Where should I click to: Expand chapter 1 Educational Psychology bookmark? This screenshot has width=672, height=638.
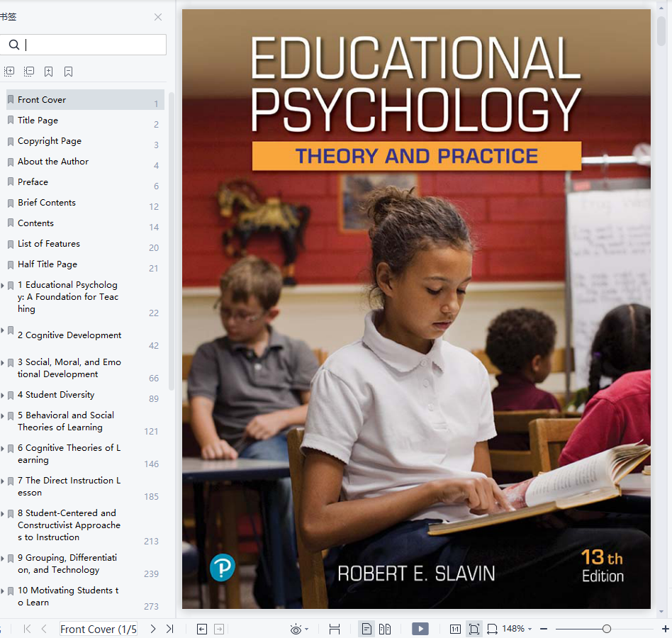tap(2, 285)
